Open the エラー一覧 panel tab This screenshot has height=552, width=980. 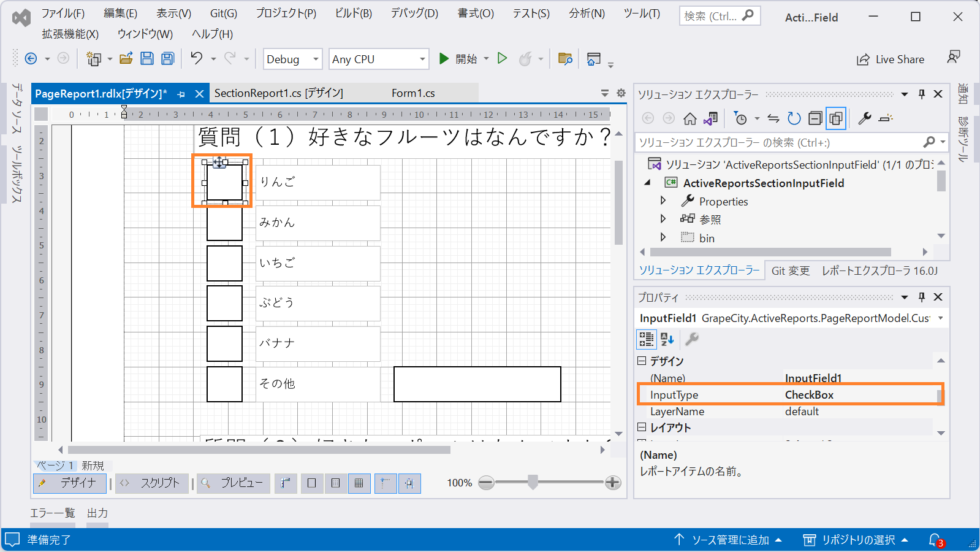pyautogui.click(x=53, y=513)
